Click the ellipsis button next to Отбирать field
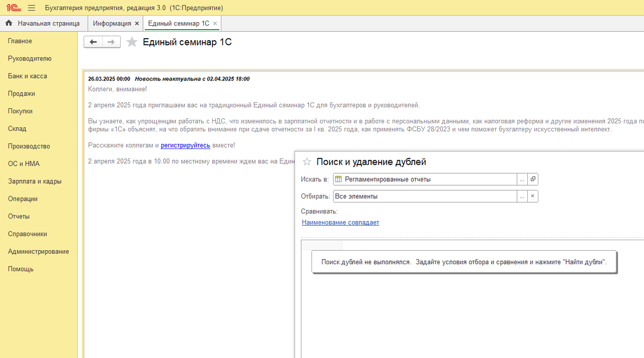The image size is (644, 358). 522,196
